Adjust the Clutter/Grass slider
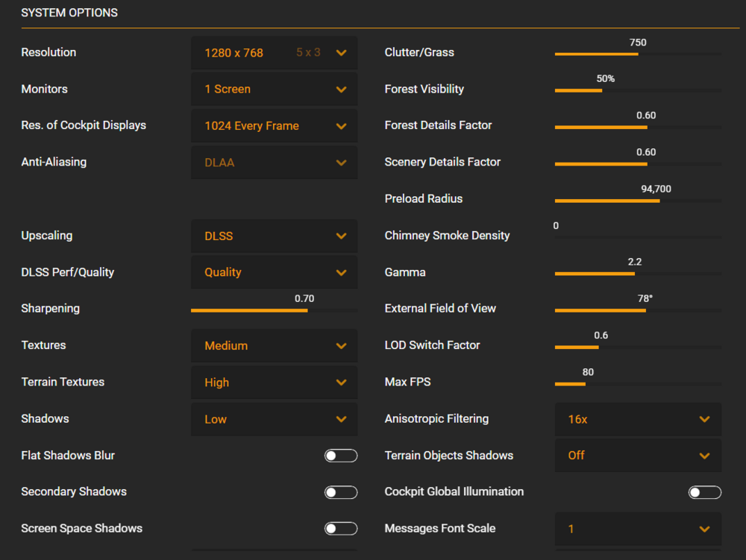This screenshot has width=746, height=560. 638,54
